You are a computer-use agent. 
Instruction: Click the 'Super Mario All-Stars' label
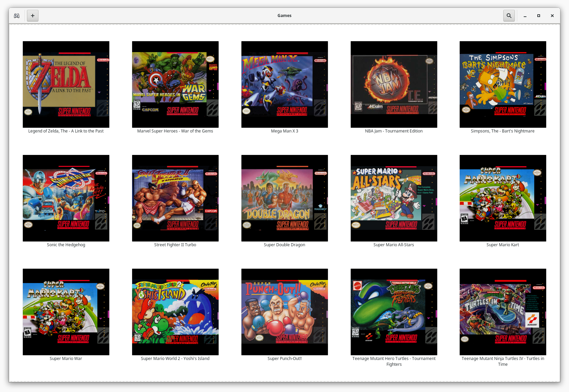click(x=394, y=245)
